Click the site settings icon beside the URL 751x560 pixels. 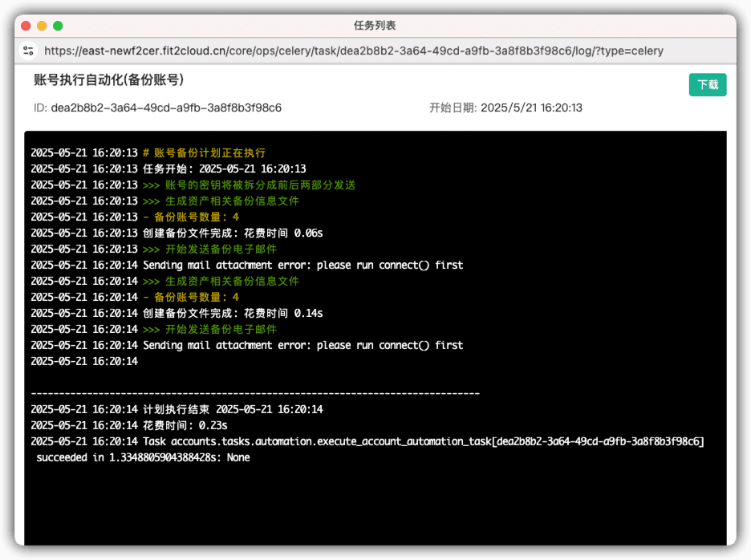click(x=28, y=51)
